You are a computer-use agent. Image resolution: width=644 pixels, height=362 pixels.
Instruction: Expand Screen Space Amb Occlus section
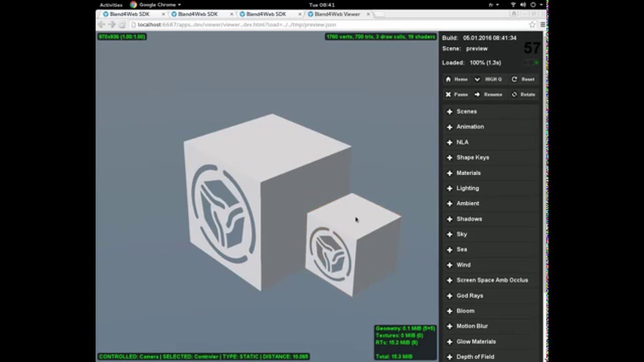(x=491, y=280)
